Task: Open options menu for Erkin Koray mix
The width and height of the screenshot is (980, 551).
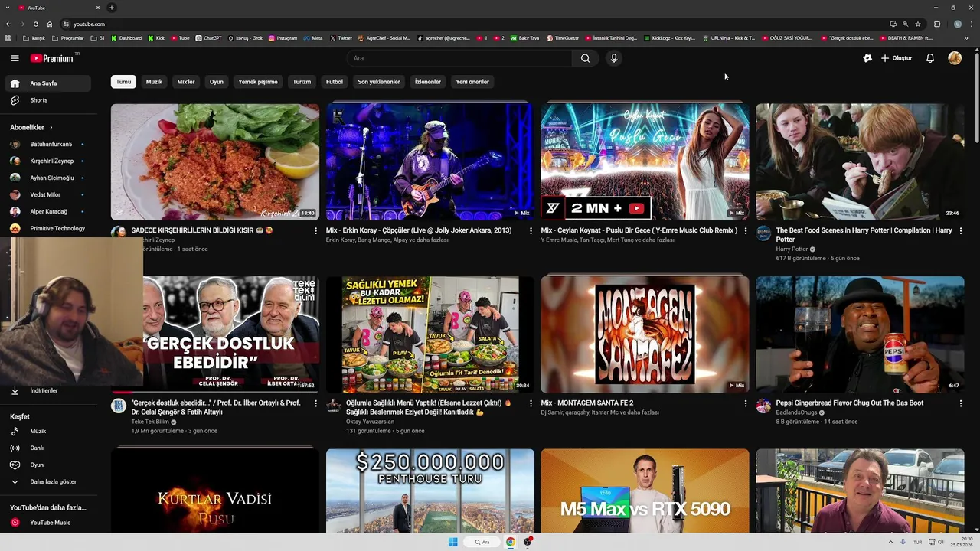Action: [x=531, y=230]
